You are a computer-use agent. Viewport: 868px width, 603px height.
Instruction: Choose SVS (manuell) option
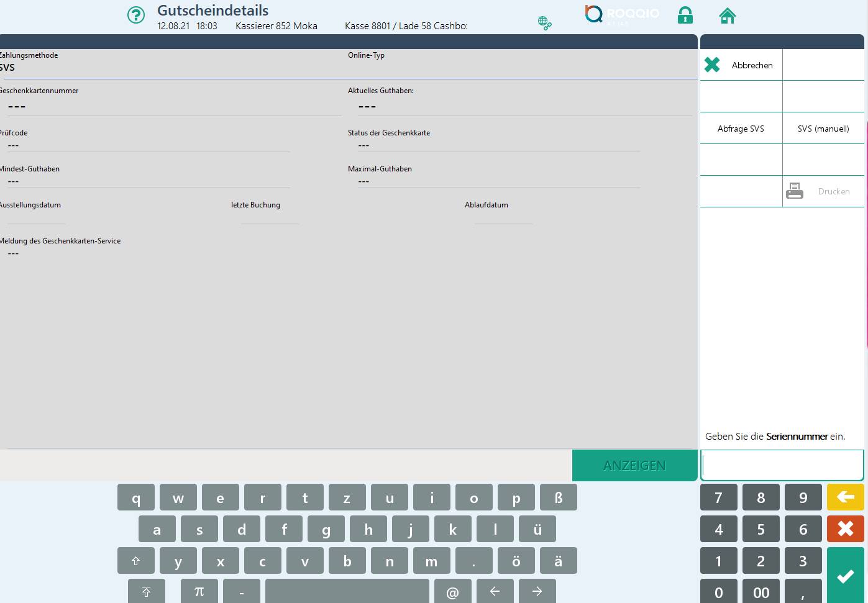pyautogui.click(x=823, y=129)
